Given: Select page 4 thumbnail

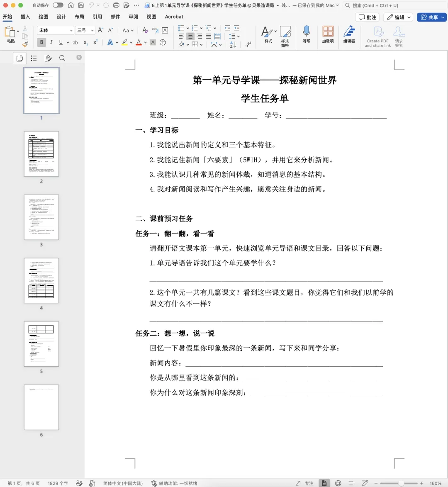Looking at the screenshot, I should 41,280.
